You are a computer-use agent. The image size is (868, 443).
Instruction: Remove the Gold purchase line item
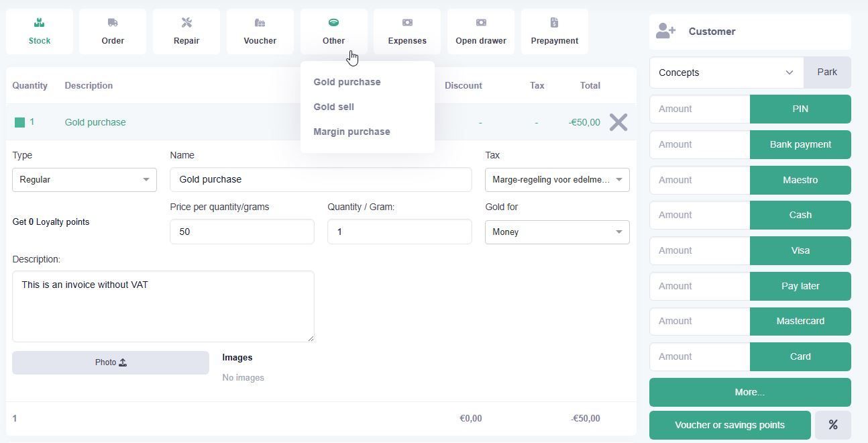tap(618, 122)
